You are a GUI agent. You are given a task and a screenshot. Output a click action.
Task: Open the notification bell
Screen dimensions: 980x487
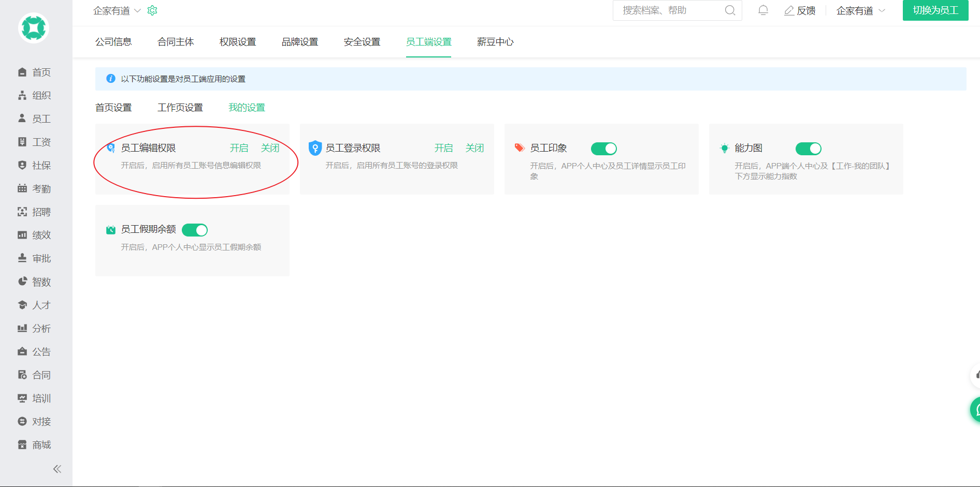pos(763,10)
